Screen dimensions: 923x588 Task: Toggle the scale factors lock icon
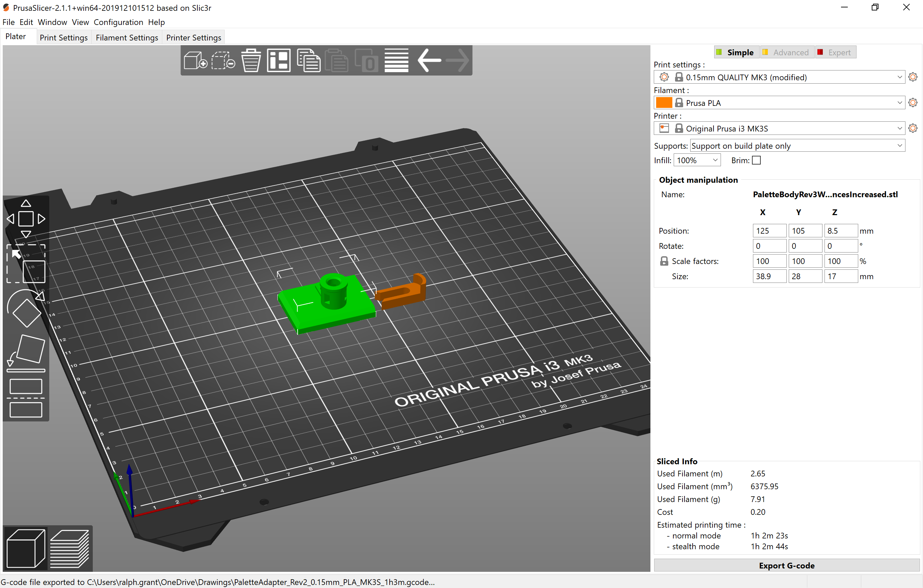664,261
